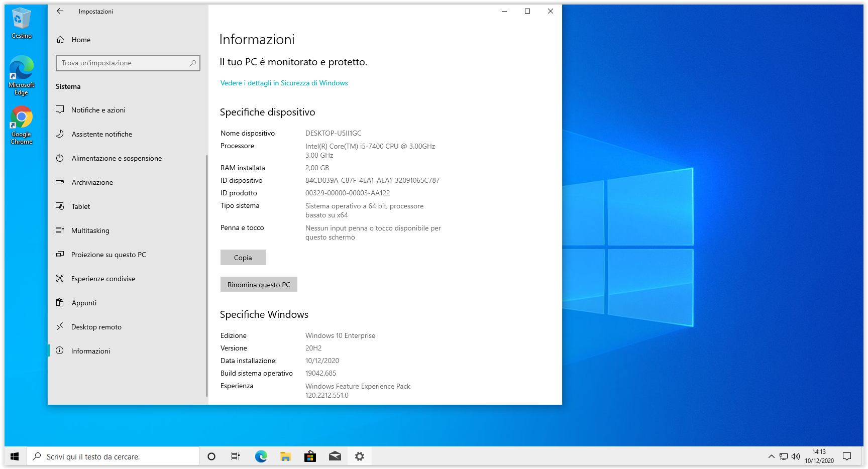
Task: Click the network icon in system tray
Action: (784, 456)
